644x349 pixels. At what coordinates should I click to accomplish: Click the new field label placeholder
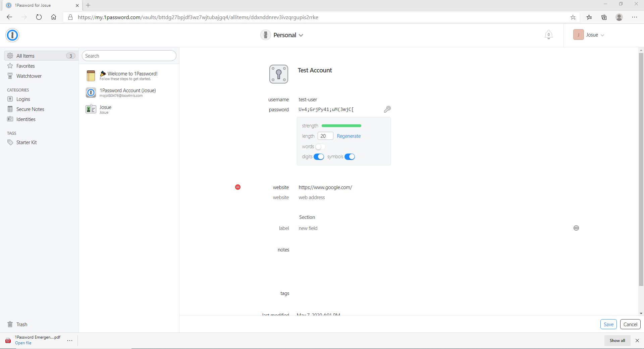pyautogui.click(x=284, y=228)
